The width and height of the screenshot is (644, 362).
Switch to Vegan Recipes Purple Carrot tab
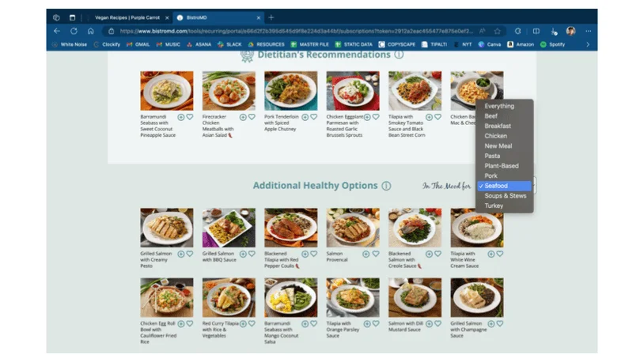(x=127, y=17)
